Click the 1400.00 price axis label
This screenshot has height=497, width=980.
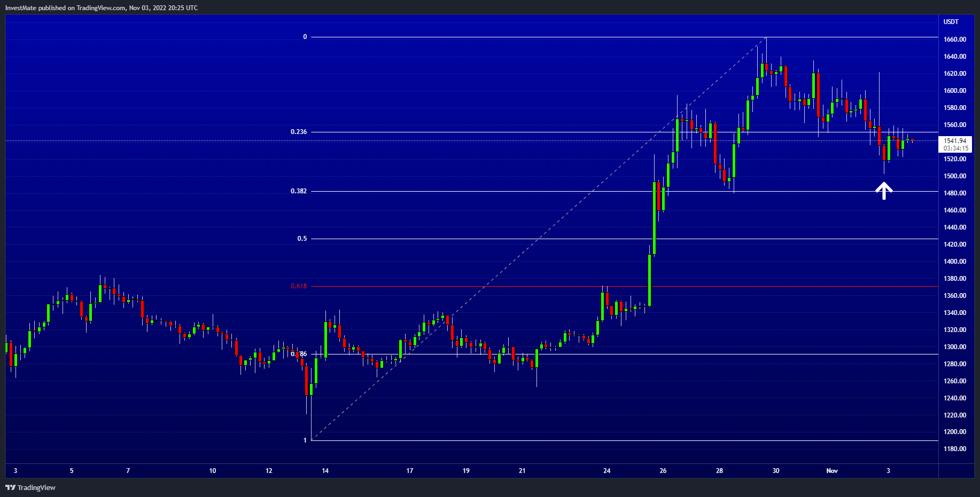[x=955, y=262]
